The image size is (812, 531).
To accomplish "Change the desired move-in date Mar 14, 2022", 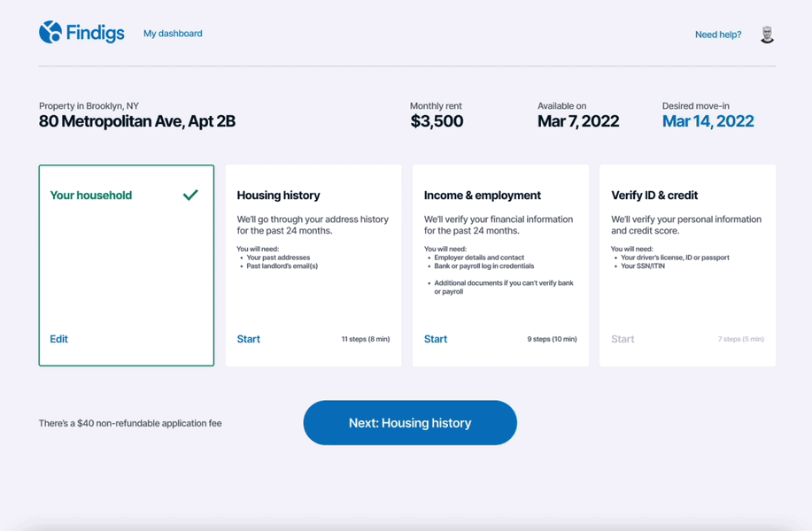I will click(x=708, y=121).
